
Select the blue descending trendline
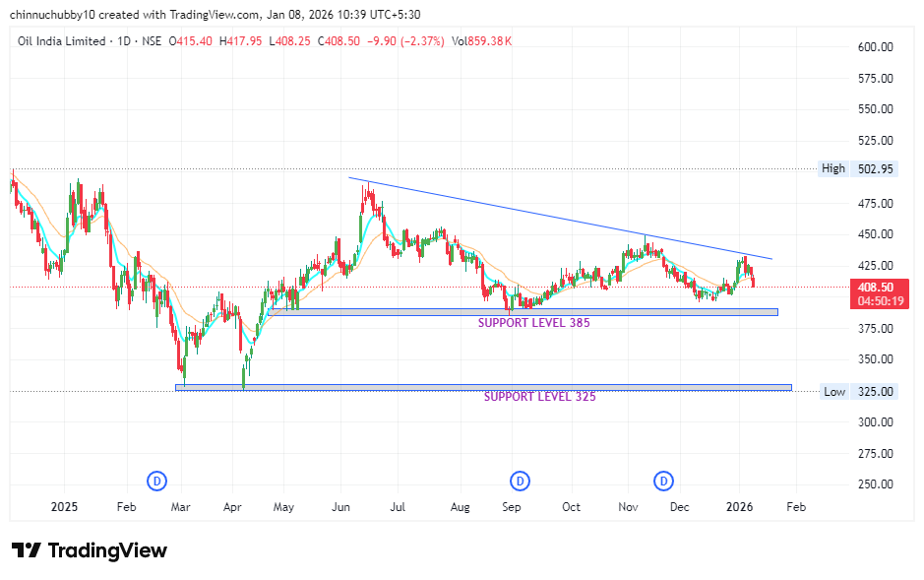click(560, 218)
